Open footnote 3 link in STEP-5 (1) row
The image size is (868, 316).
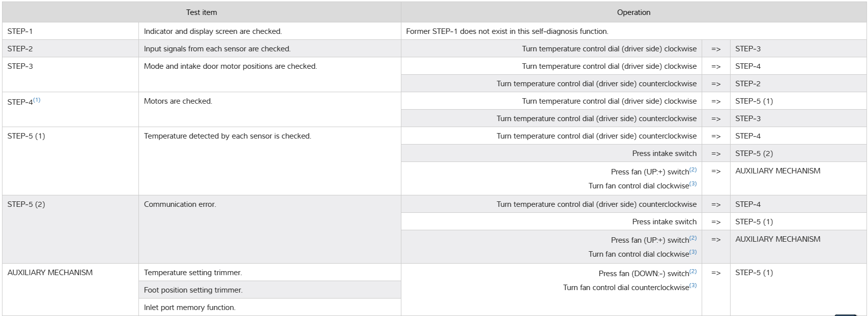pos(693,183)
